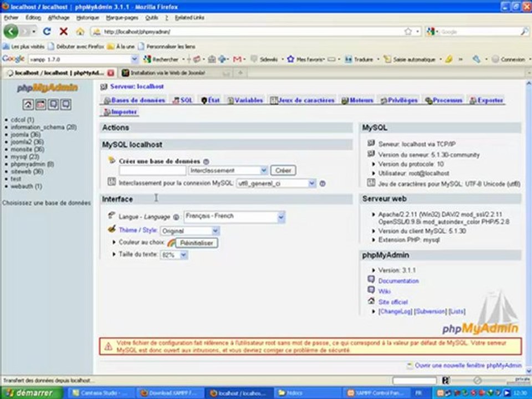Open the Jeux de caractères tab
Image resolution: width=532 pixels, height=399 pixels.
[x=303, y=100]
